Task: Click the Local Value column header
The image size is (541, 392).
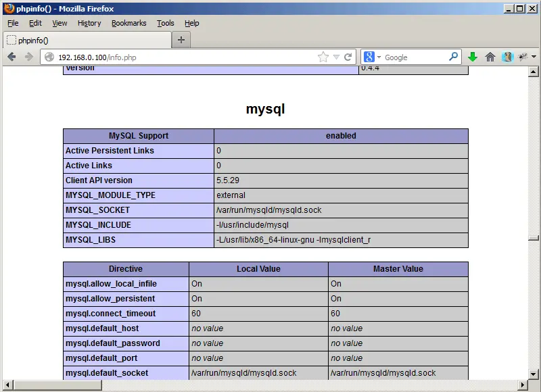Action: tap(258, 269)
